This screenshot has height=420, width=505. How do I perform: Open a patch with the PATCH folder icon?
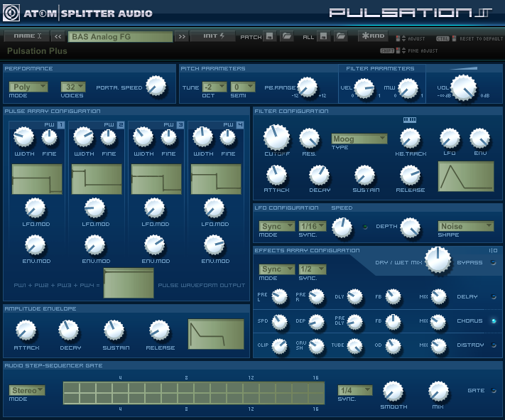[287, 36]
